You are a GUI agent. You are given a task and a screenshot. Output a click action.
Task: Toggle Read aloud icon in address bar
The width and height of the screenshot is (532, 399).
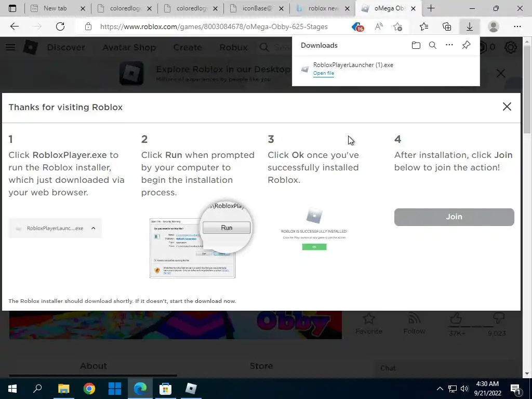click(x=379, y=26)
